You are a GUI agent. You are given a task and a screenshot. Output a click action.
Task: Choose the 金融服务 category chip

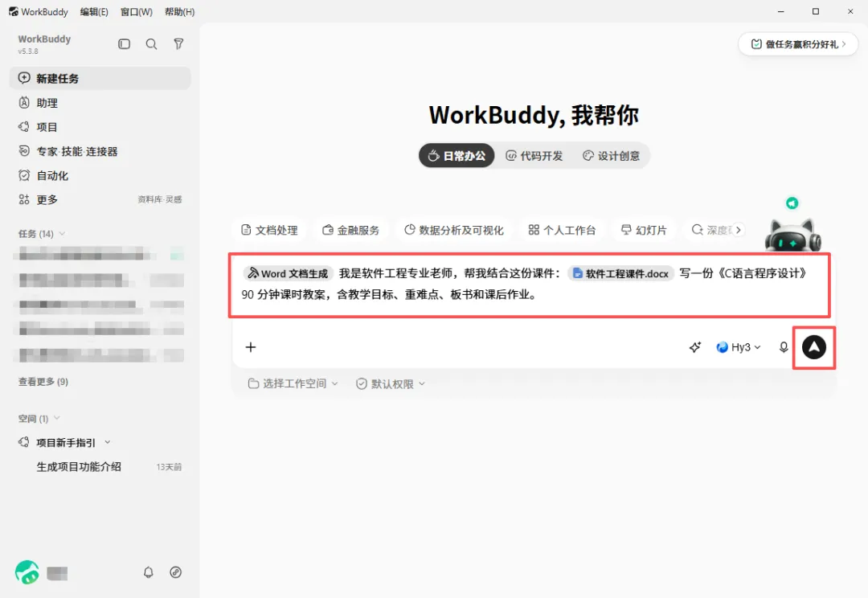coord(351,230)
